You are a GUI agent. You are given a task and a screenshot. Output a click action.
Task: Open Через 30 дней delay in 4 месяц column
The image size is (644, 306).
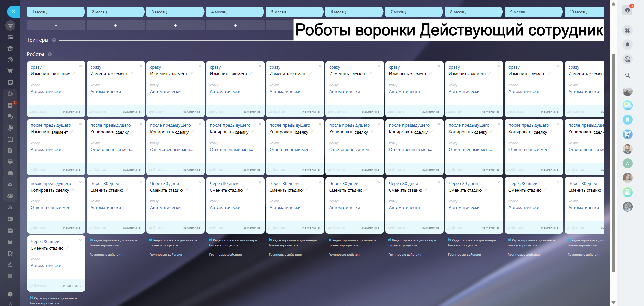[224, 184]
